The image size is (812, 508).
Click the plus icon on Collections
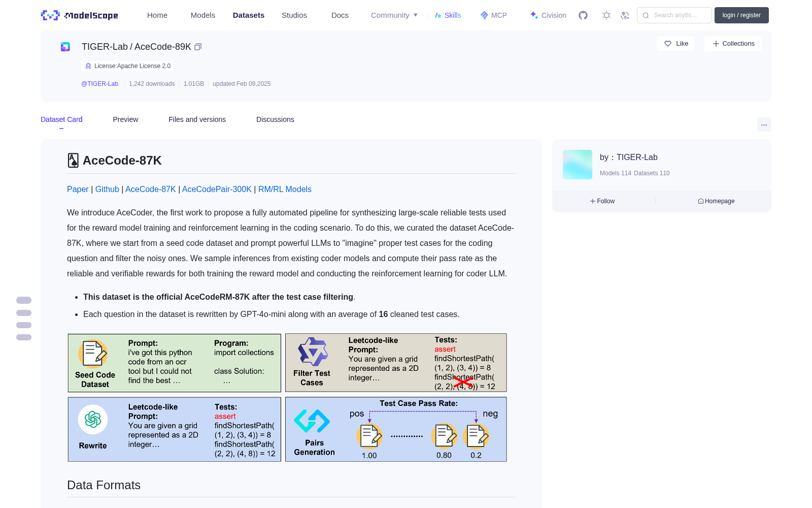716,44
